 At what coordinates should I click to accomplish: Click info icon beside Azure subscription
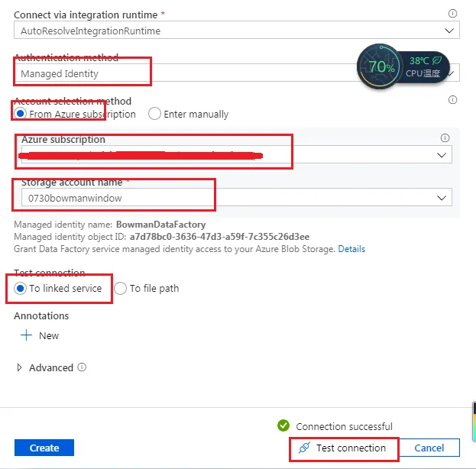tap(445, 138)
